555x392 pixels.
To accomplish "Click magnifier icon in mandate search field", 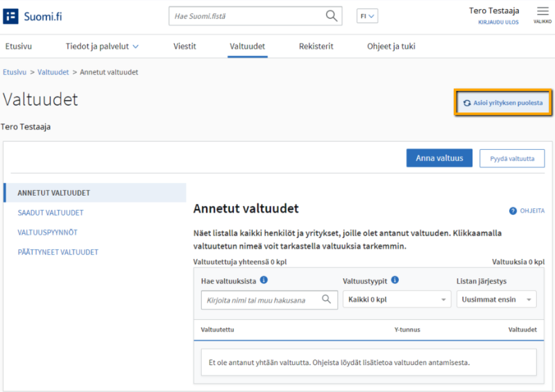I will click(x=326, y=300).
